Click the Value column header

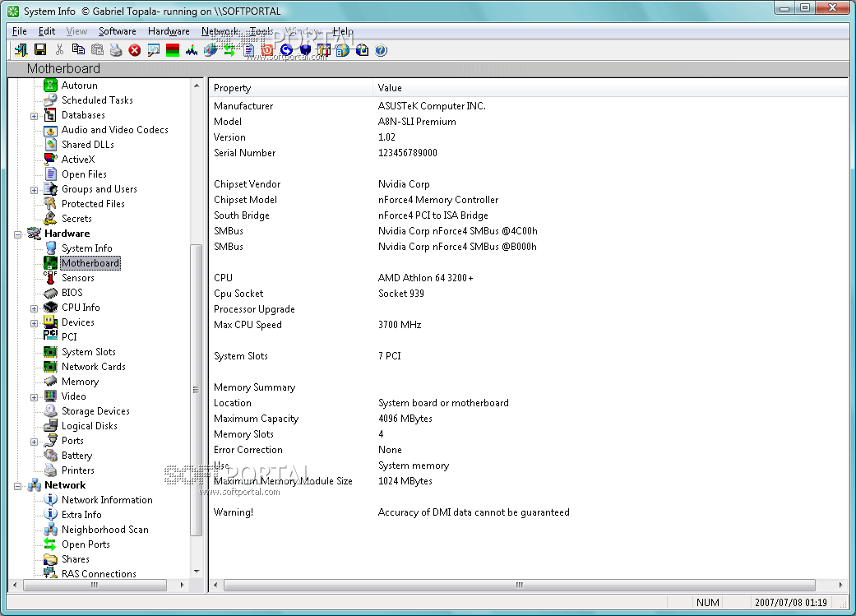tap(610, 88)
